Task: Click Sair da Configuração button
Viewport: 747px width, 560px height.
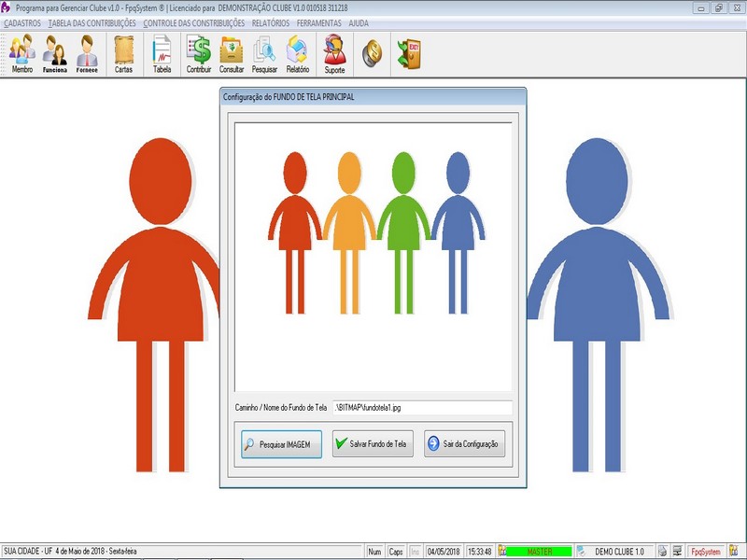Action: (464, 444)
